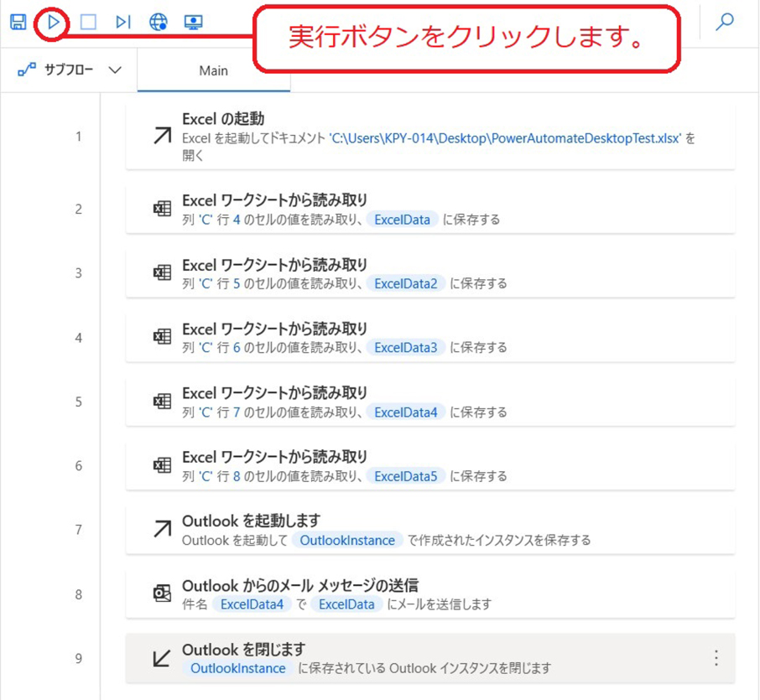Click line number 8 in the gutter
Viewport: 760px width, 700px height.
tap(79, 594)
